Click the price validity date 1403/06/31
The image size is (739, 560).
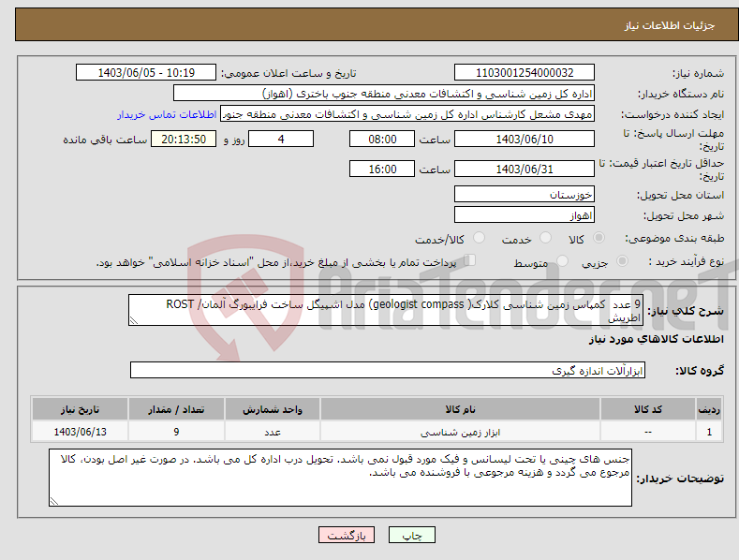[525, 169]
